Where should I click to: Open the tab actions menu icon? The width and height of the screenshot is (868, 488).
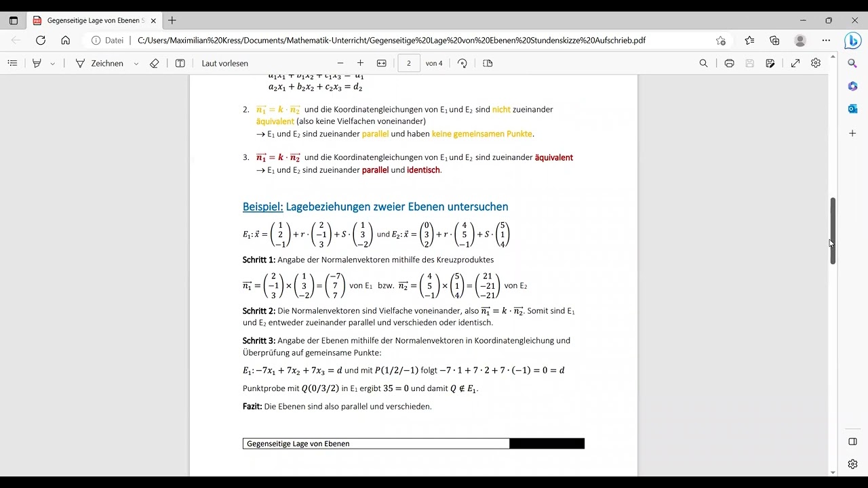point(14,20)
